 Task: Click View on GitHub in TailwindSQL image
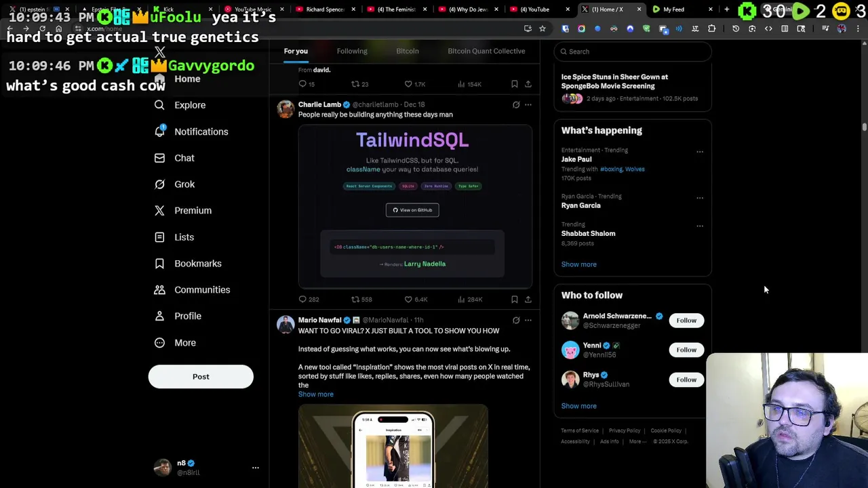(412, 210)
